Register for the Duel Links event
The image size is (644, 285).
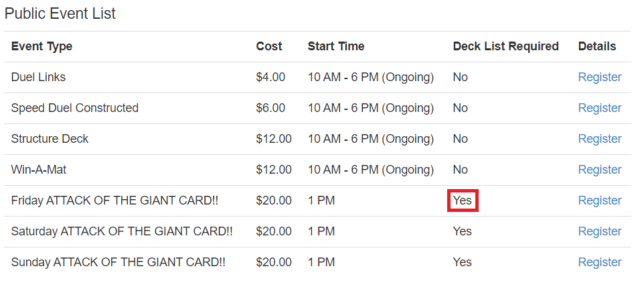[599, 77]
